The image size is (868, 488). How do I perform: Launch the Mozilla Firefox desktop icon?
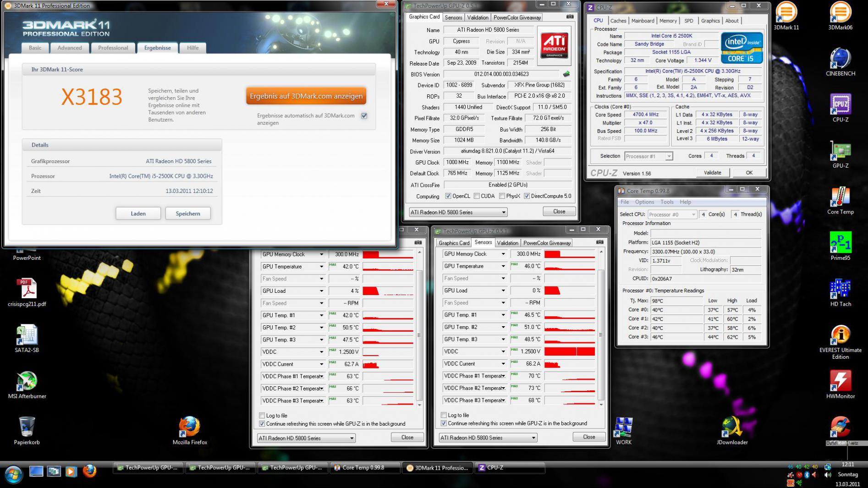190,431
